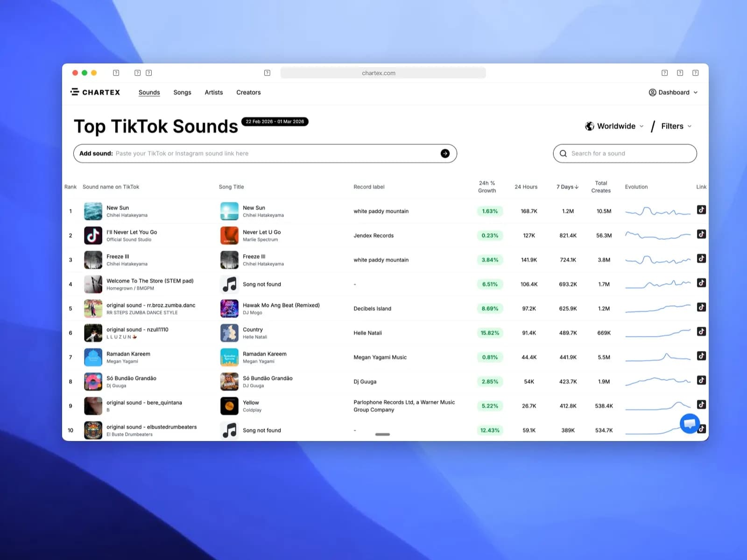The width and height of the screenshot is (747, 560).
Task: Click the globe icon next to Worldwide
Action: (589, 126)
